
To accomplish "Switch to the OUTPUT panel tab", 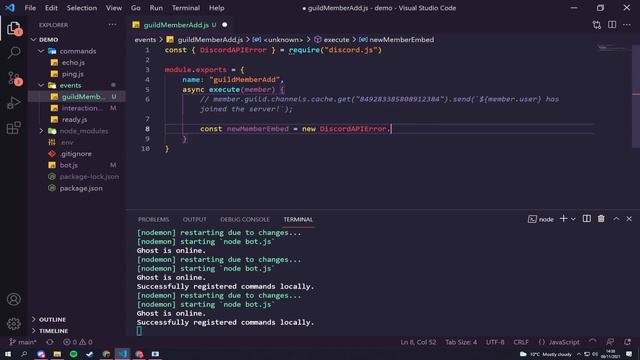I will coord(195,220).
